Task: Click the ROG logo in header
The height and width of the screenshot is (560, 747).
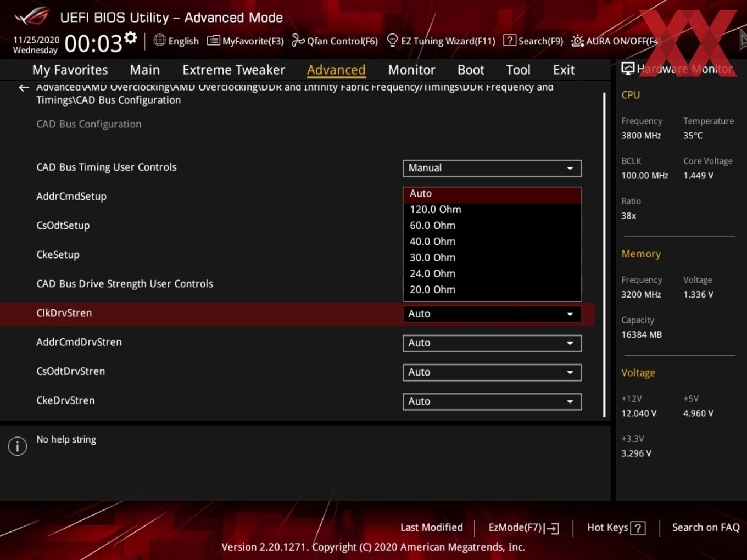Action: (x=32, y=16)
